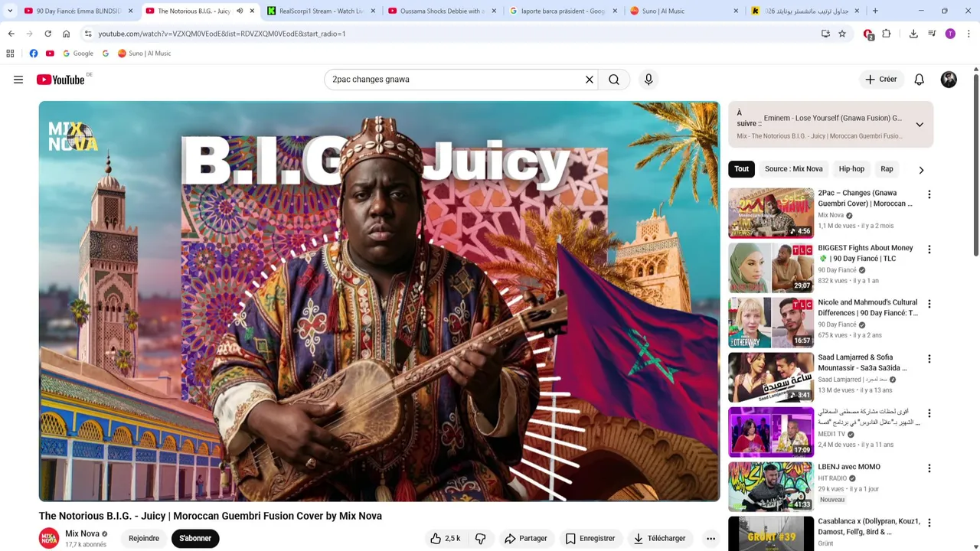Open browser apps grid in bookmarks bar
The height and width of the screenshot is (551, 980).
(10, 54)
